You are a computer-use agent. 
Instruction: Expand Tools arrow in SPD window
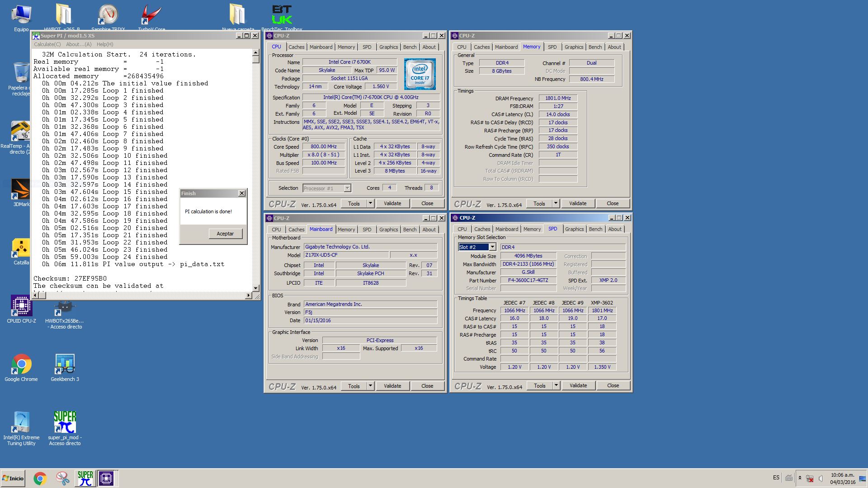click(556, 385)
